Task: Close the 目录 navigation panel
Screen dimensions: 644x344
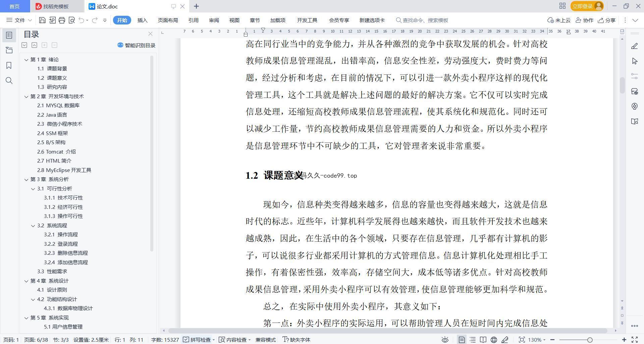Action: click(x=150, y=34)
